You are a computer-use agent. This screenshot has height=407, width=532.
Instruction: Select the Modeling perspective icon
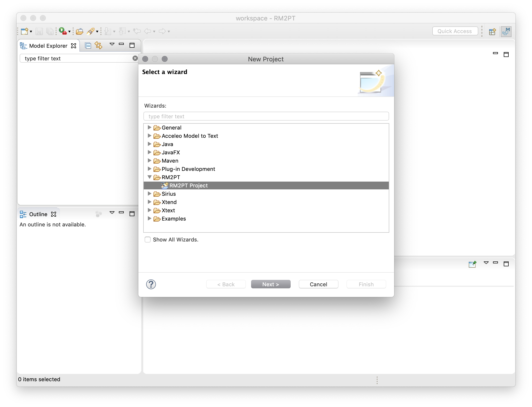tap(506, 31)
